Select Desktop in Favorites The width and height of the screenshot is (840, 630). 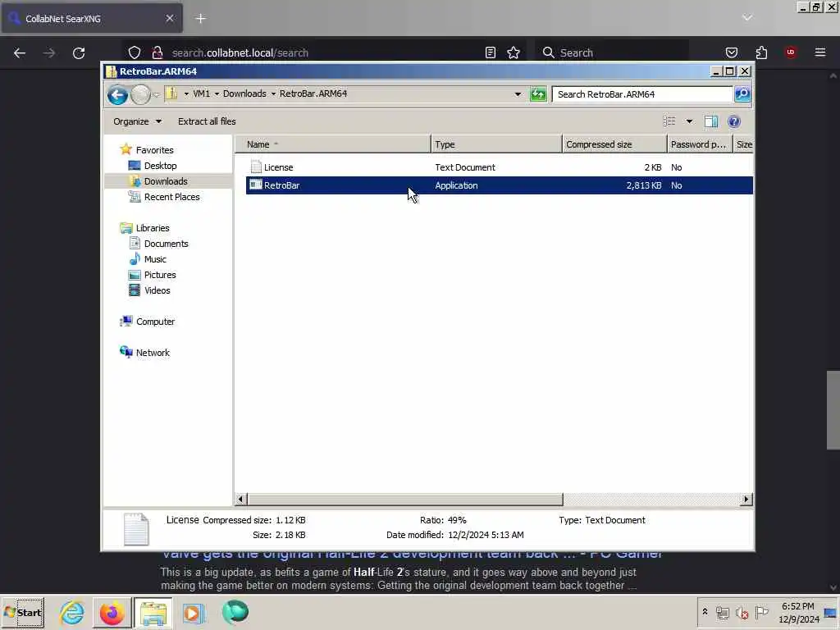[x=160, y=166]
